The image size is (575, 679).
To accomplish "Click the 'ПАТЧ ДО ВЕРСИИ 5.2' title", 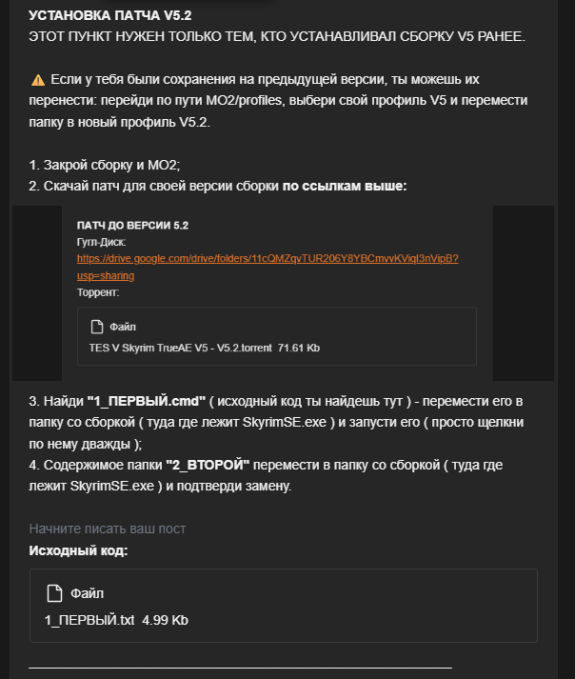I will point(132,225).
